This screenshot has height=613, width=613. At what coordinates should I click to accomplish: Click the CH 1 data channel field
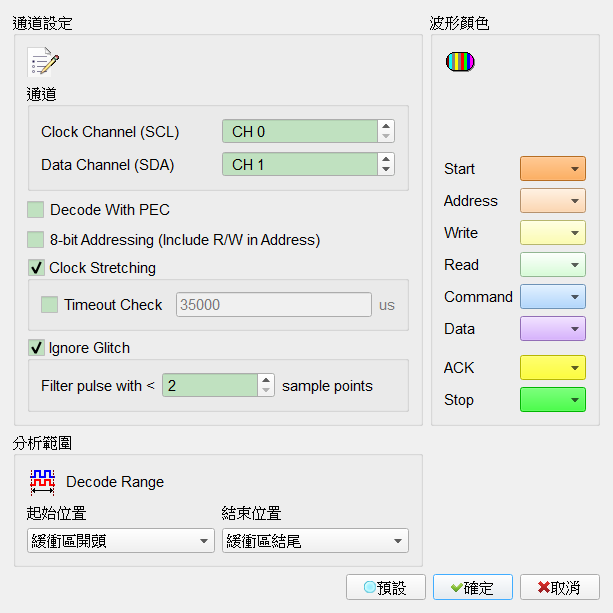click(300, 164)
